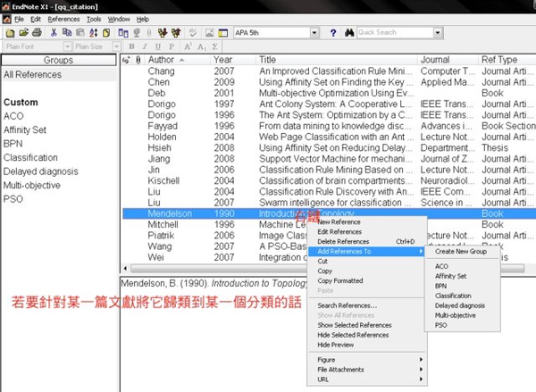This screenshot has height=392, width=536.
Task: Click the Online Search globe icon
Action: pos(137,33)
